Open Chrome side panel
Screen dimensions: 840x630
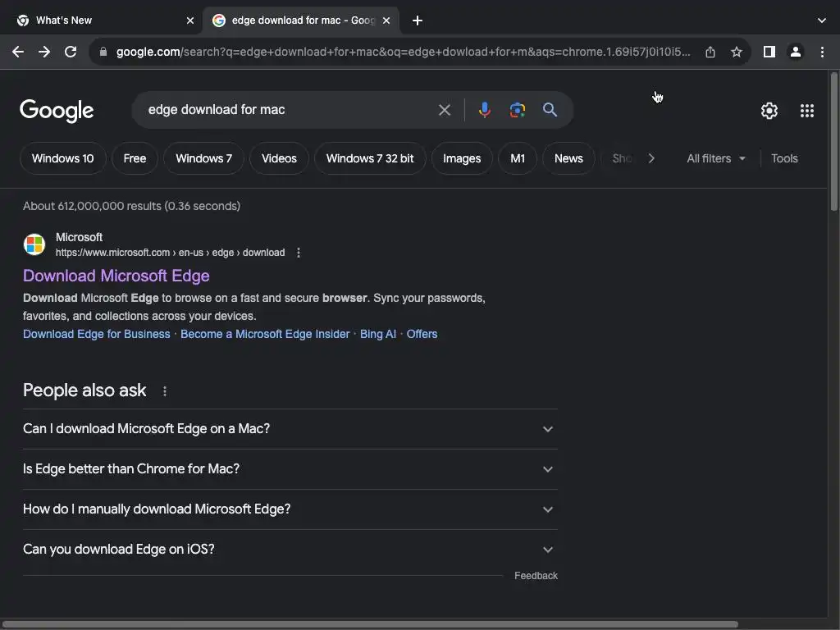769,52
